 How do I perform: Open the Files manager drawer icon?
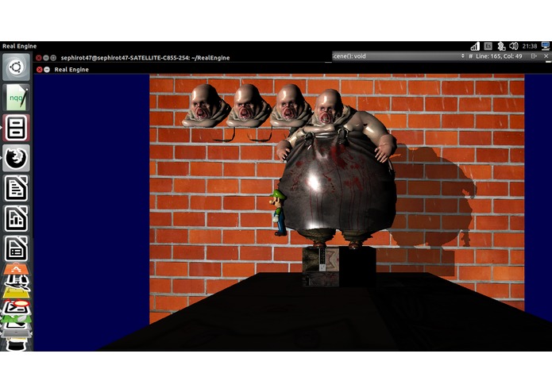(16, 128)
